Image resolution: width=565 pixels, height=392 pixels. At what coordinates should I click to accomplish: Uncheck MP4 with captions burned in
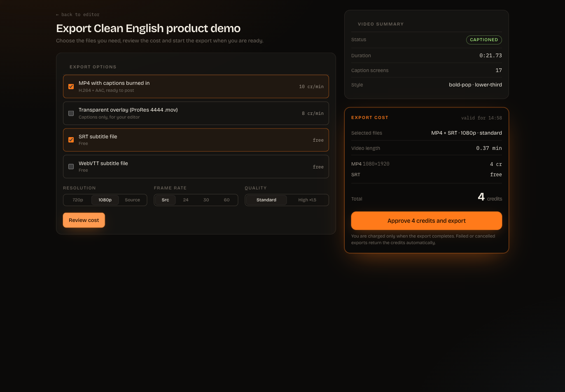[x=71, y=86]
